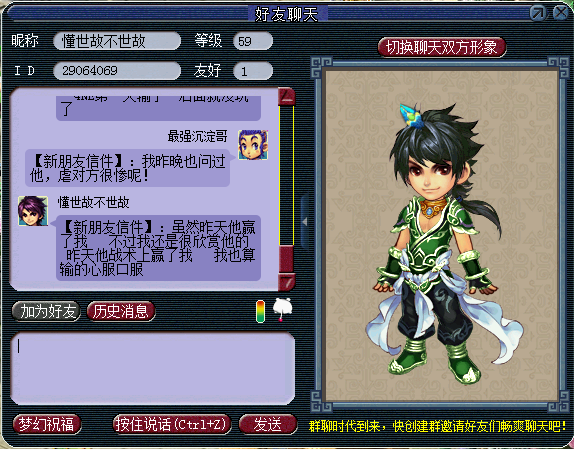Click 发送 send button
Screen dimensions: 574x449
click(x=268, y=424)
